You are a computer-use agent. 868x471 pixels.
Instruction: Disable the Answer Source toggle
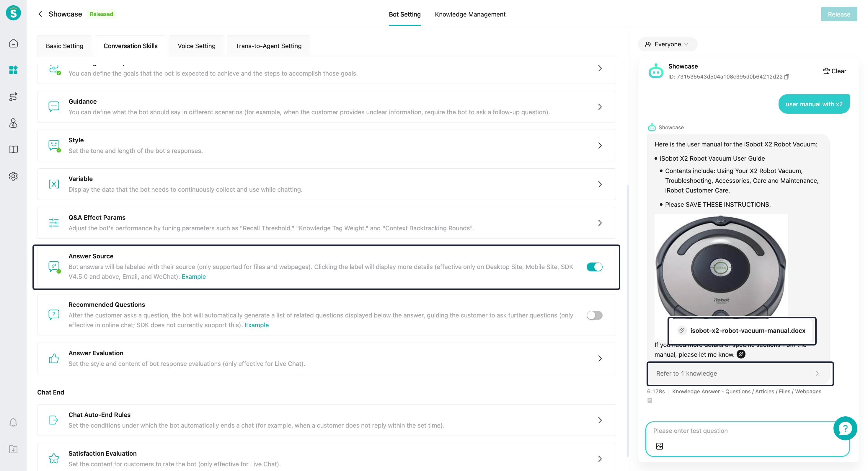click(594, 267)
